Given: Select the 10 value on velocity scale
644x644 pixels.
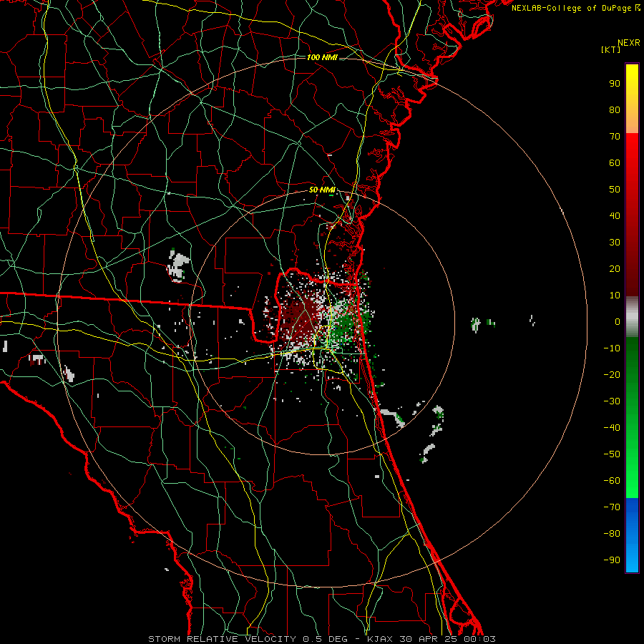Looking at the screenshot, I should [615, 296].
